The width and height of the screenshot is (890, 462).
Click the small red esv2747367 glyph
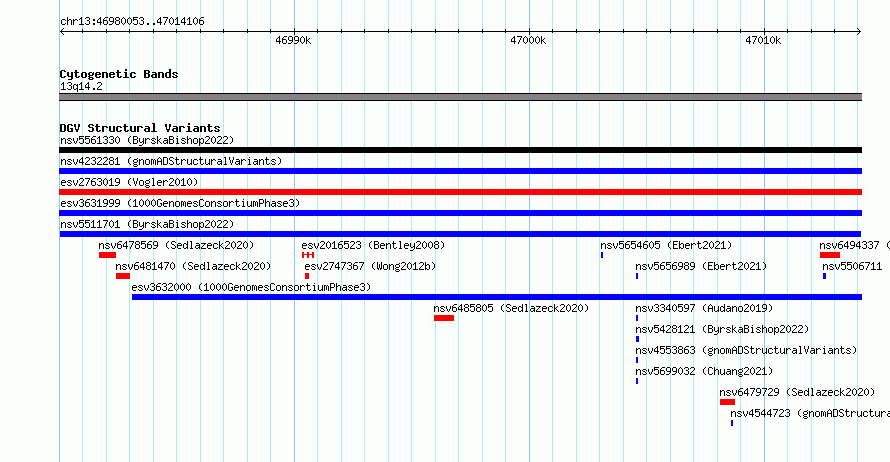(307, 276)
